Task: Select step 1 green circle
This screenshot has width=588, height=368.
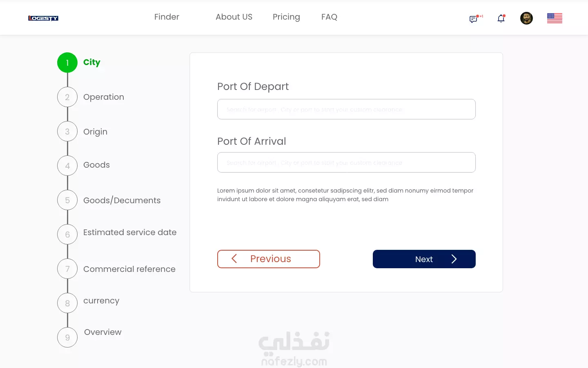Action: pos(67,63)
